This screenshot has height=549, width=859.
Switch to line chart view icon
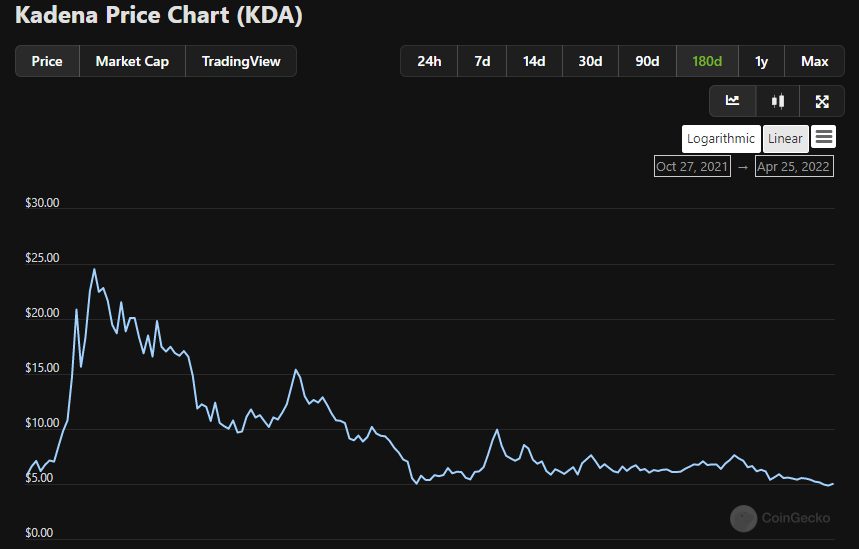point(732,101)
